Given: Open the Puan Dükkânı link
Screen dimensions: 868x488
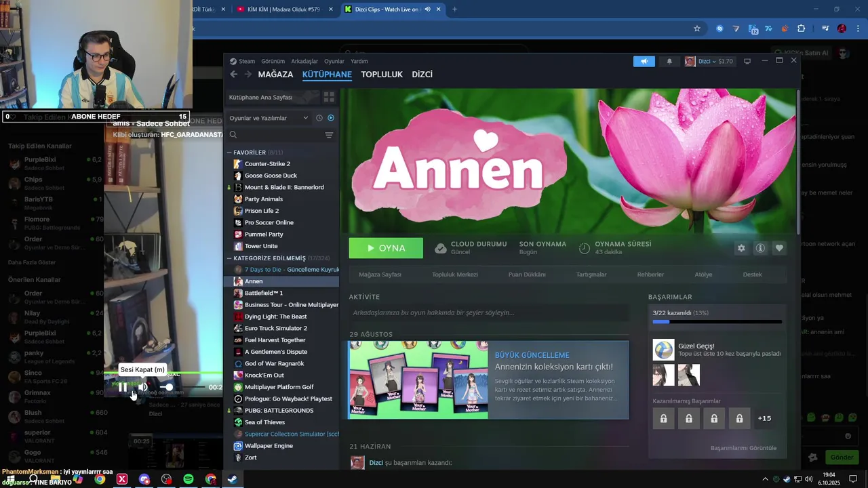Looking at the screenshot, I should coord(527,274).
